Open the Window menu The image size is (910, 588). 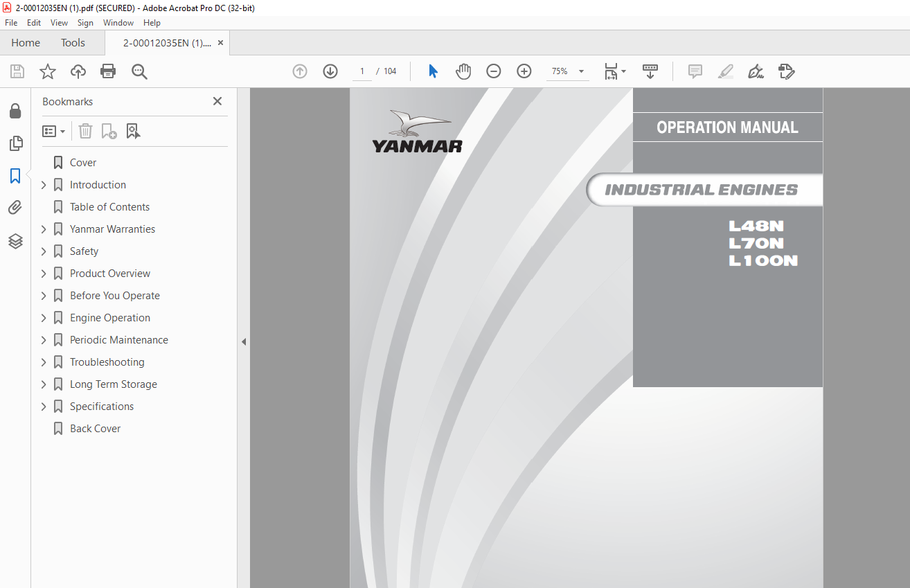click(x=118, y=23)
